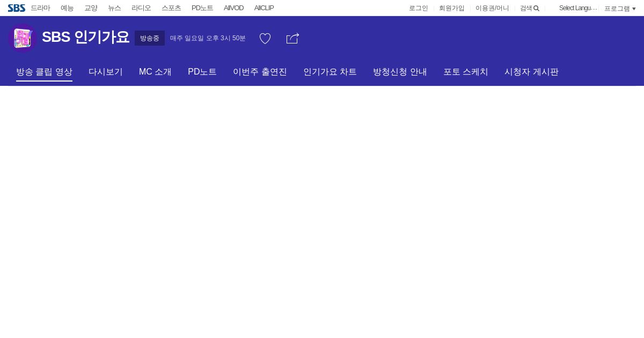Image resolution: width=644 pixels, height=338 pixels.
Task: Click the heart favorite icon
Action: click(x=265, y=39)
